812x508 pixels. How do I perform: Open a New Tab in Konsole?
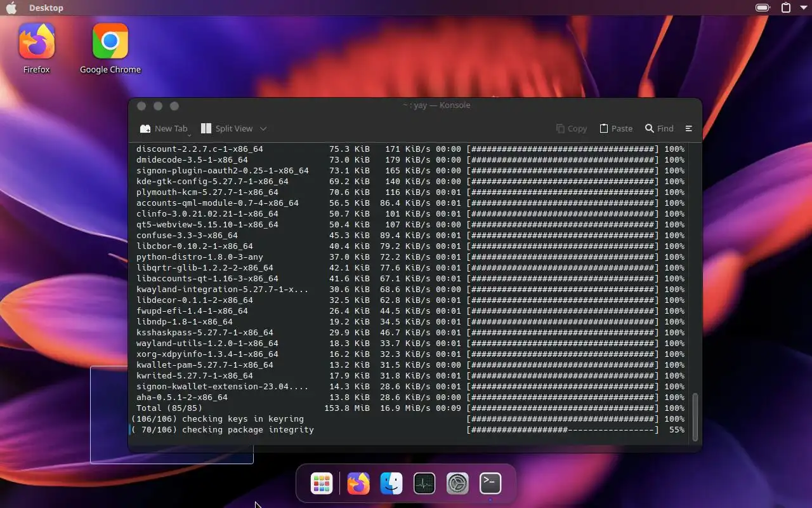164,128
